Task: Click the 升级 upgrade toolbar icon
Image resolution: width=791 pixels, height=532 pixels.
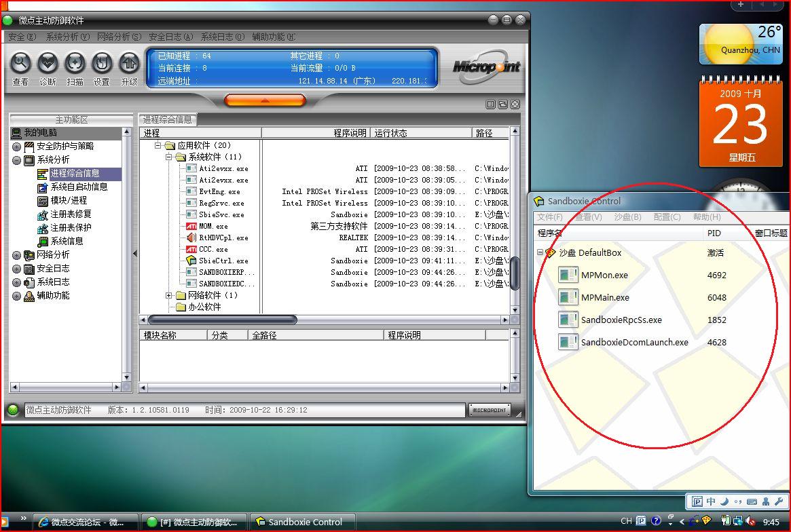Action: tap(129, 64)
